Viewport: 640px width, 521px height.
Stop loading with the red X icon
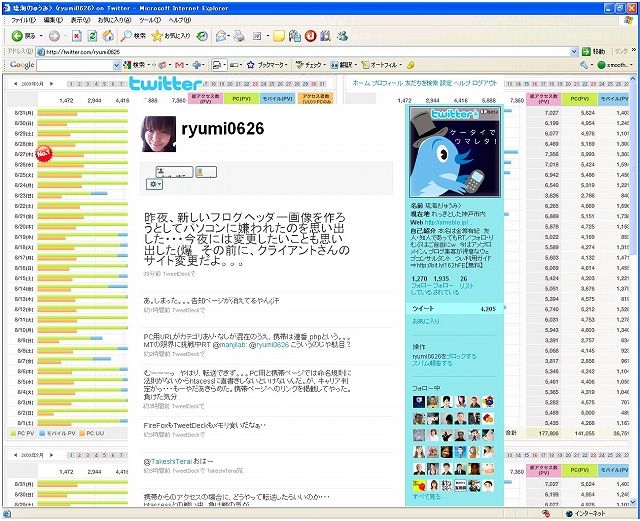click(x=77, y=36)
